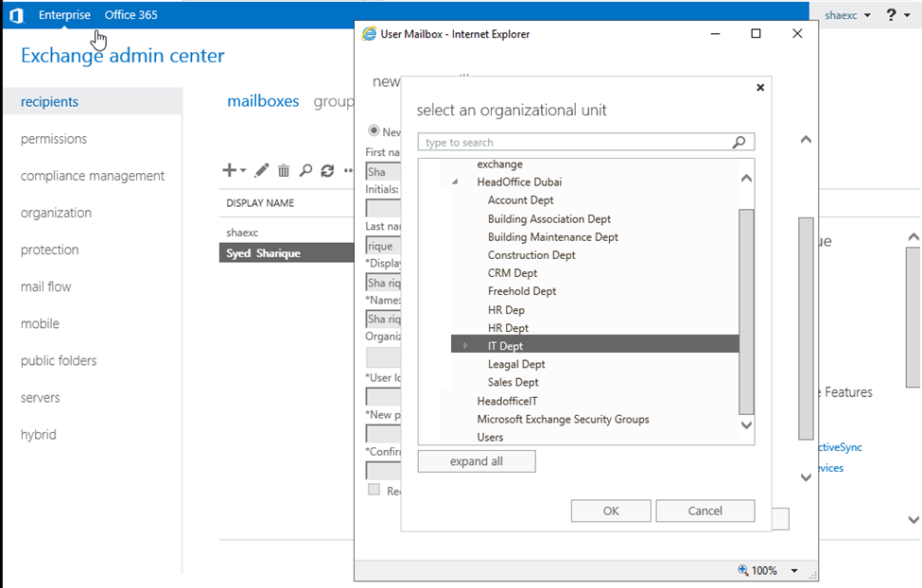Click the trash delete mailbox icon

pyautogui.click(x=284, y=170)
